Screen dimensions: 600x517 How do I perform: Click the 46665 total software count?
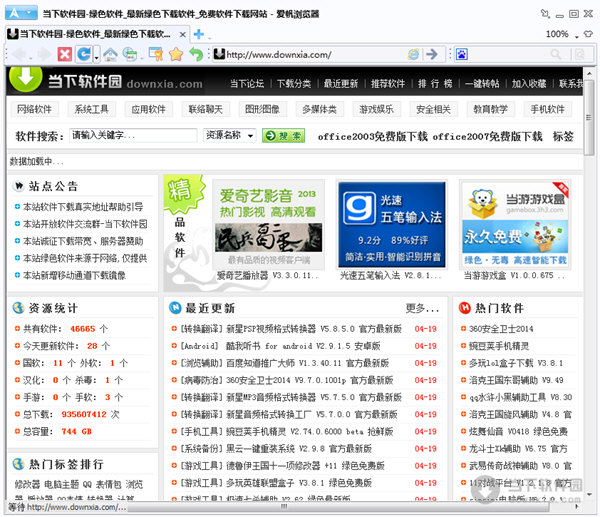[x=83, y=329]
